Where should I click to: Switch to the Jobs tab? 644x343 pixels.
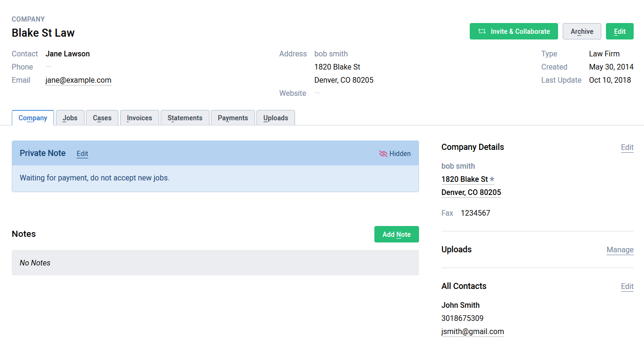coord(70,117)
